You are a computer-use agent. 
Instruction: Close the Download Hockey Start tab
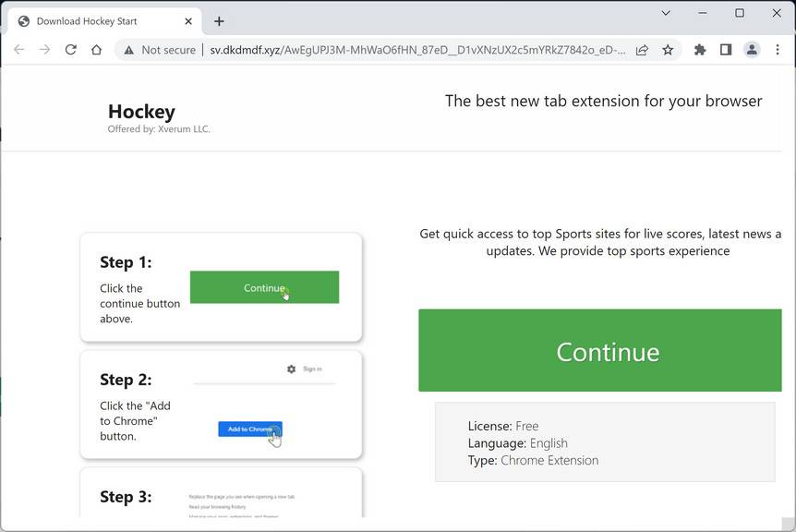(188, 21)
